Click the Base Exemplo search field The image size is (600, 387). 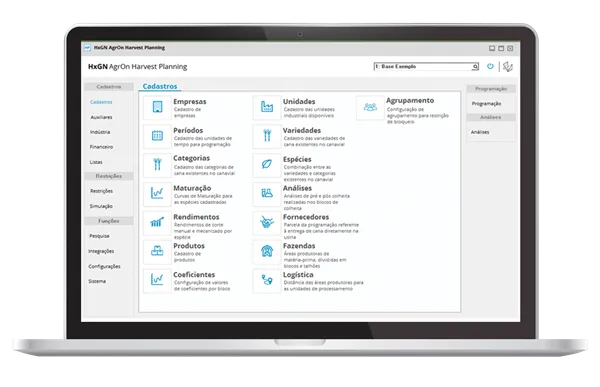pyautogui.click(x=426, y=67)
